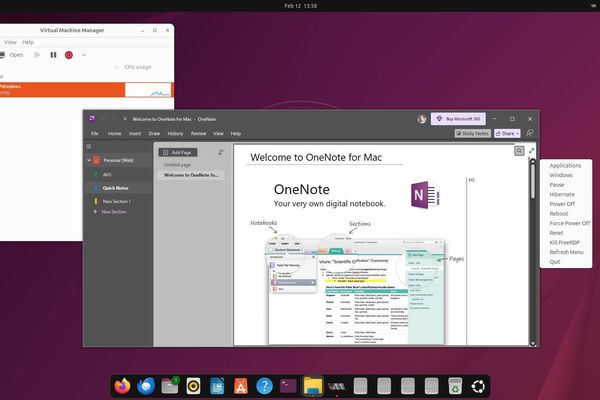Click the expand full page view icon

(x=532, y=151)
